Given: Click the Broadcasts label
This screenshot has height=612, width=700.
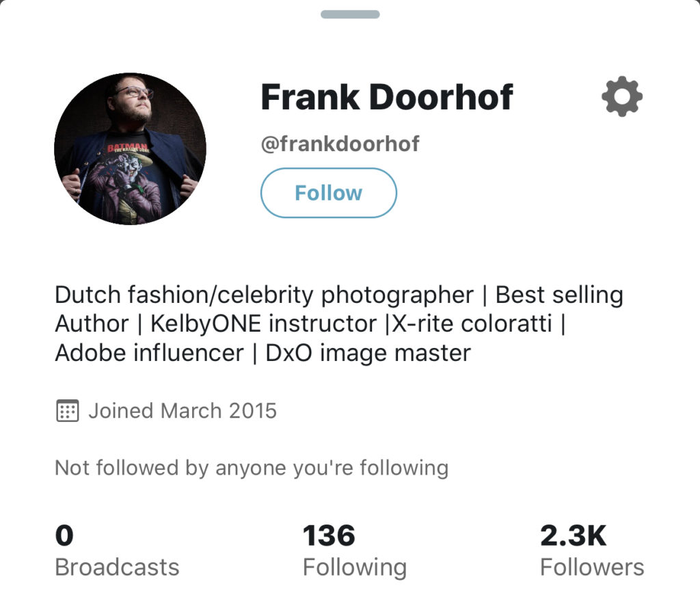Looking at the screenshot, I should tap(117, 568).
